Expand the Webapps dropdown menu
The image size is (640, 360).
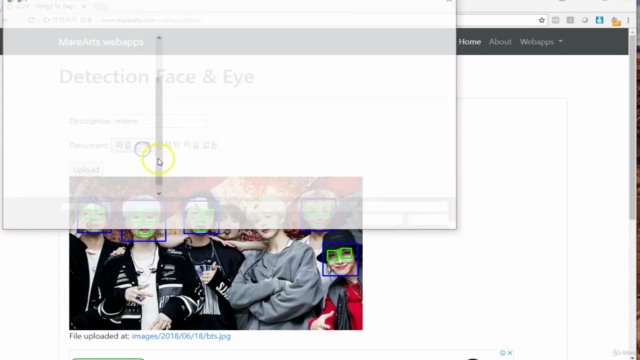point(541,42)
